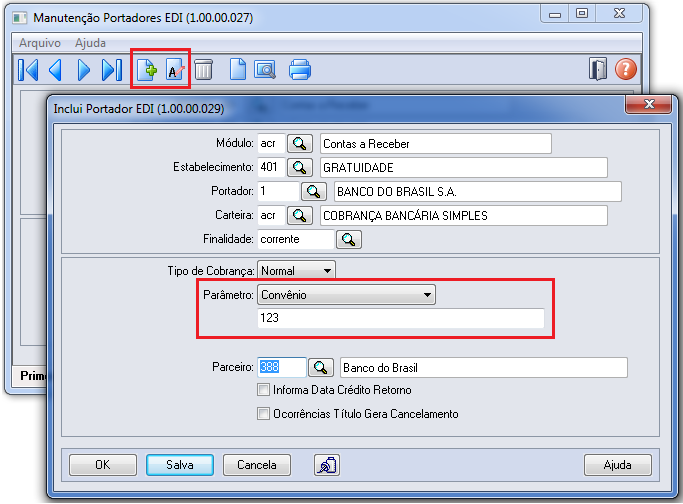Click the Salva button

click(180, 465)
